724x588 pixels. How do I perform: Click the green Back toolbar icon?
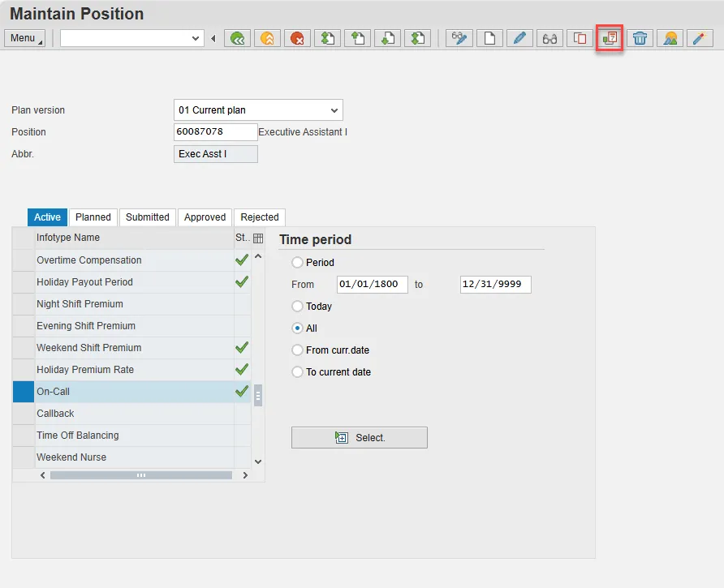pos(237,38)
